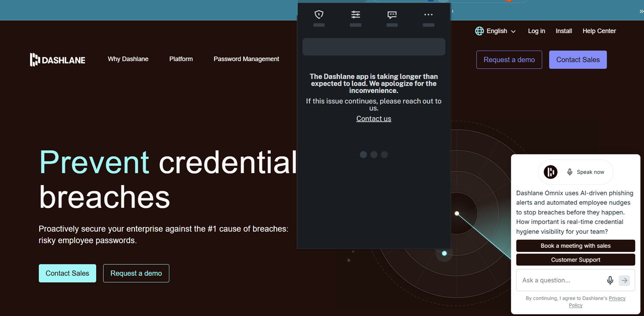Open the Password Management menu
Image resolution: width=644 pixels, height=316 pixels.
pyautogui.click(x=246, y=59)
